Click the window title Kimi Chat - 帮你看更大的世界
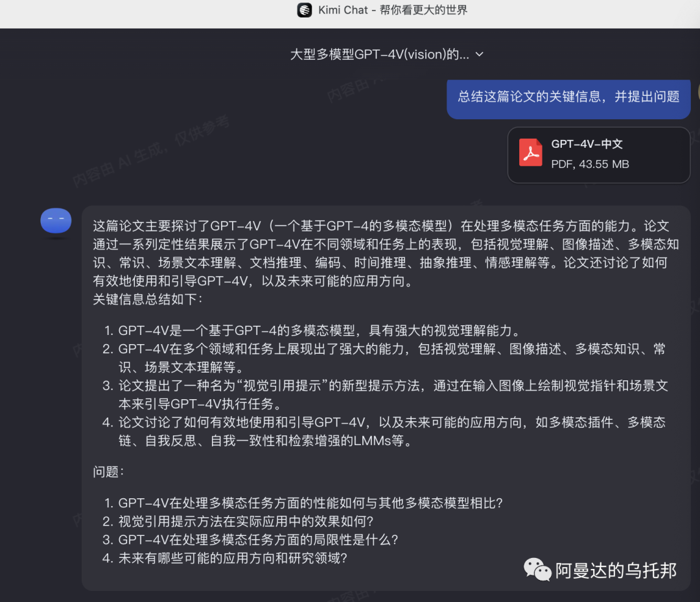The width and height of the screenshot is (700, 602). pos(393,10)
